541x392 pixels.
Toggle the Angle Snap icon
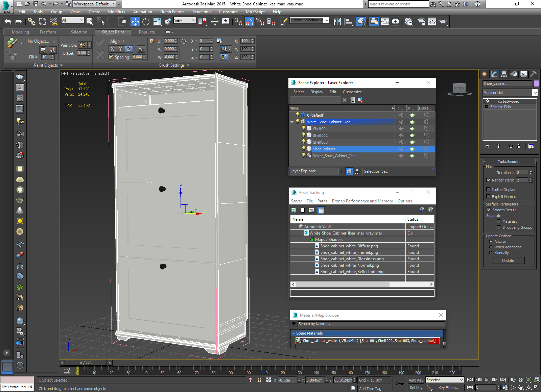[x=249, y=22]
